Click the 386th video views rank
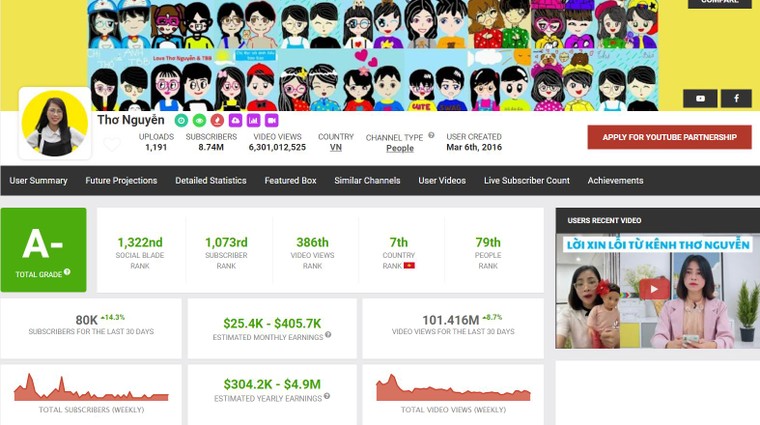This screenshot has width=760, height=425. point(313,242)
